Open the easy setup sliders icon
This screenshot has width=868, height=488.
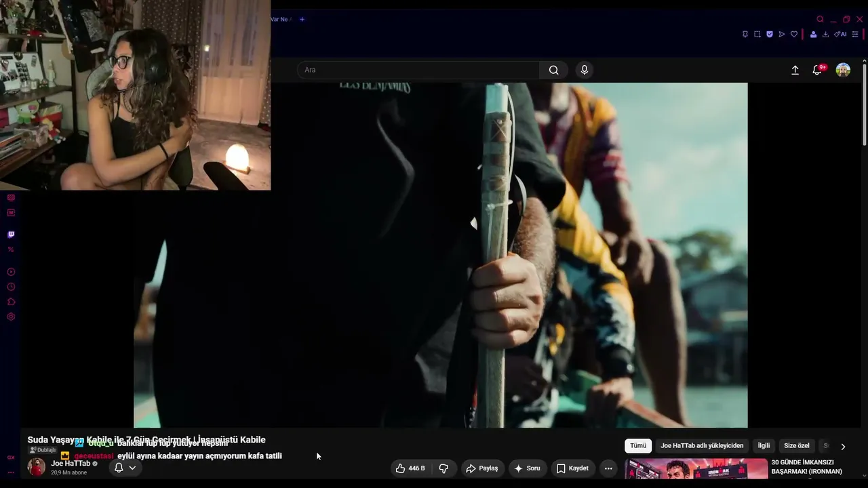pos(855,34)
